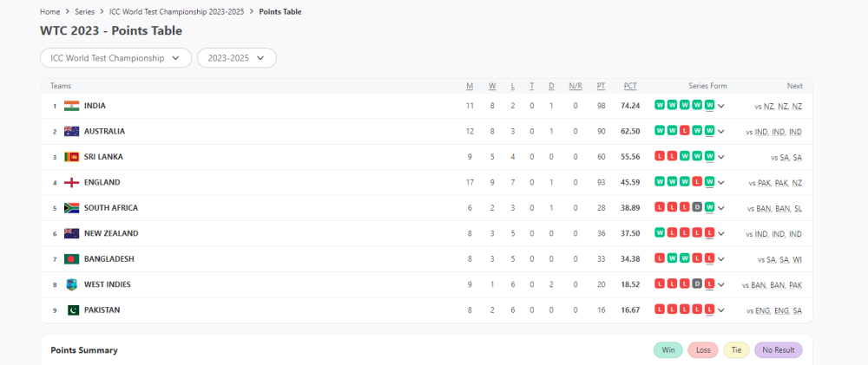Open the 2023-2025 season dropdown
Screen dimensions: 868x365
237,58
